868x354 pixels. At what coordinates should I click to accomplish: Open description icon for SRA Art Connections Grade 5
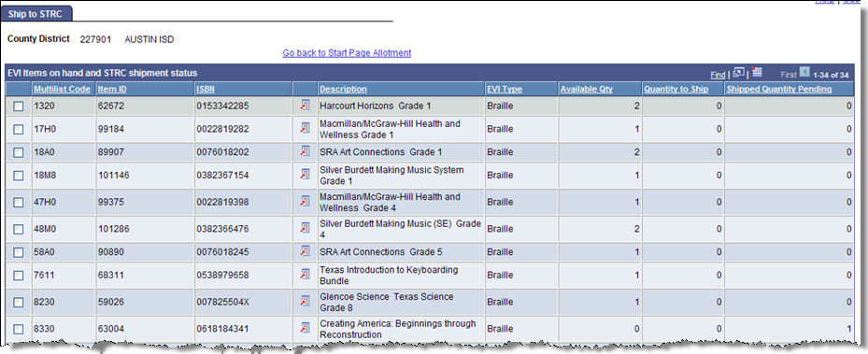[x=305, y=251]
